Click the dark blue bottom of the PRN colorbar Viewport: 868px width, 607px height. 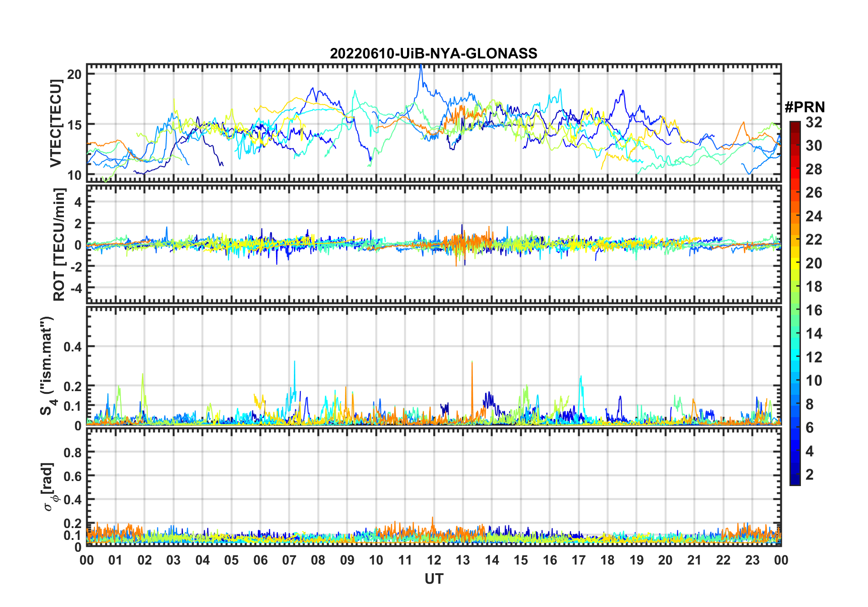(x=795, y=479)
